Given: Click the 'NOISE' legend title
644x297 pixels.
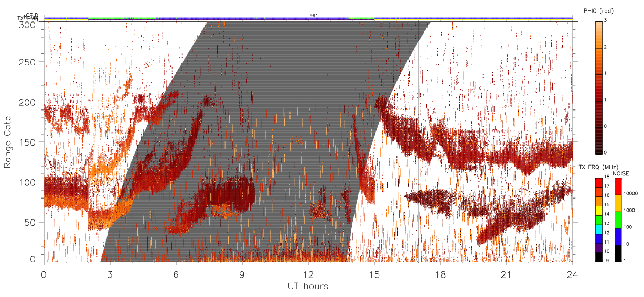Looking at the screenshot, I should tap(621, 173).
